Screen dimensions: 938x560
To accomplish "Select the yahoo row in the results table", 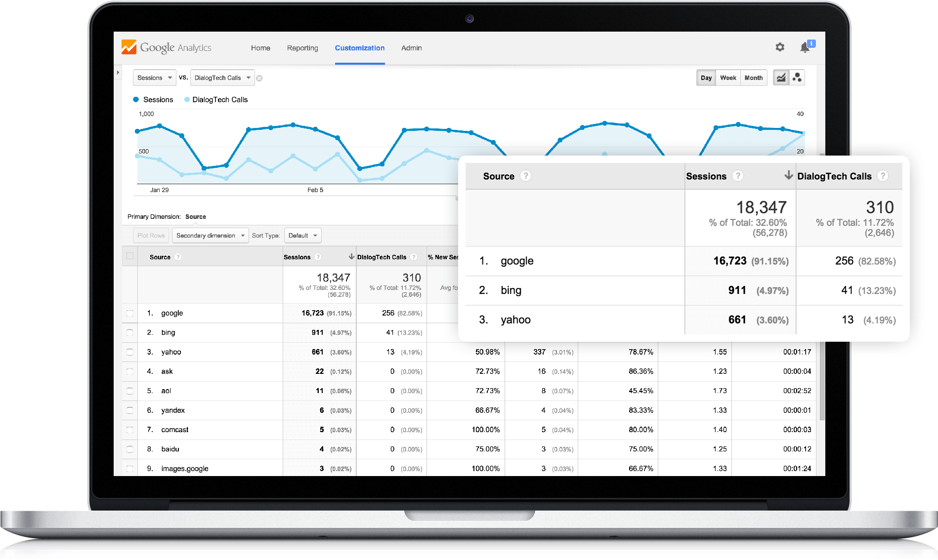I will click(171, 352).
